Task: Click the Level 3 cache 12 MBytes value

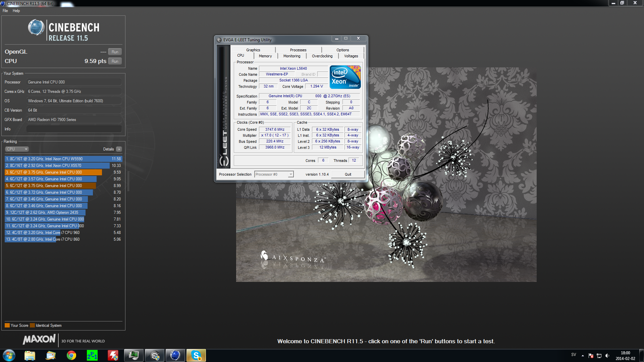Action: [328, 147]
